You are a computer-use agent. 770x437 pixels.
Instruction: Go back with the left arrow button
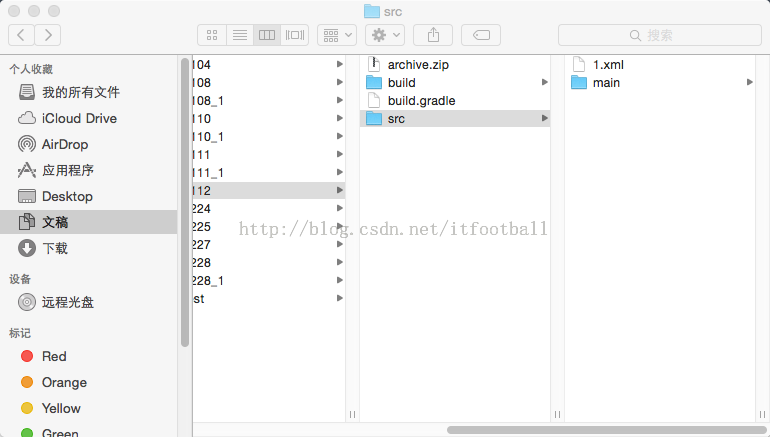(21, 35)
